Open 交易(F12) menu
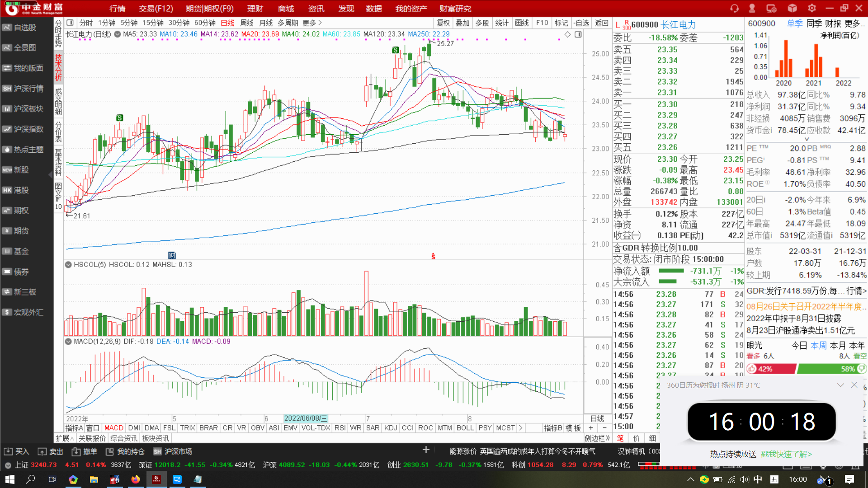Screen dimensions: 868x488 tap(156, 9)
